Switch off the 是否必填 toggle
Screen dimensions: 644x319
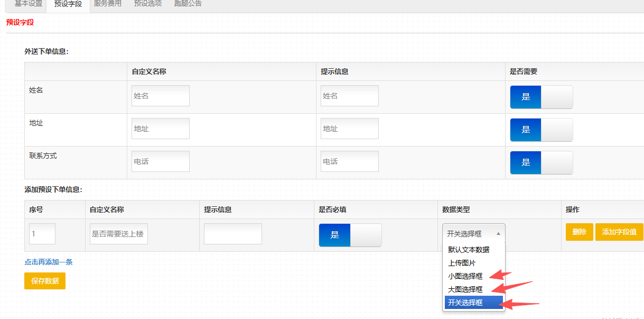pos(350,235)
